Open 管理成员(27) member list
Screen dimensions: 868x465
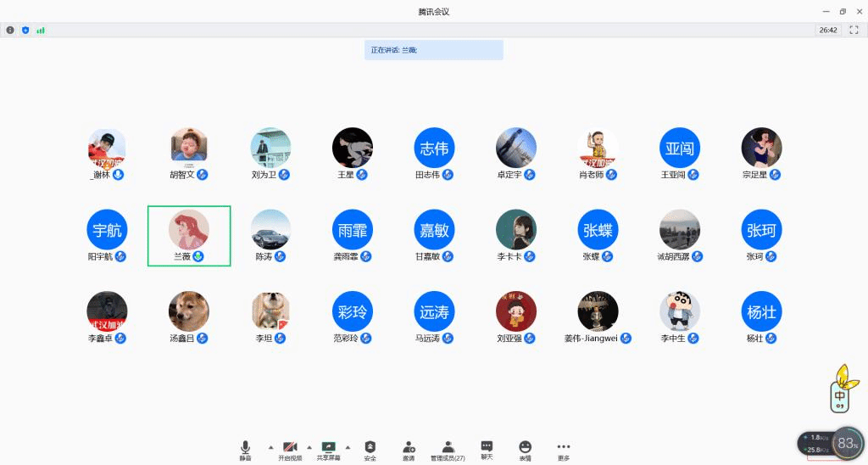point(448,451)
